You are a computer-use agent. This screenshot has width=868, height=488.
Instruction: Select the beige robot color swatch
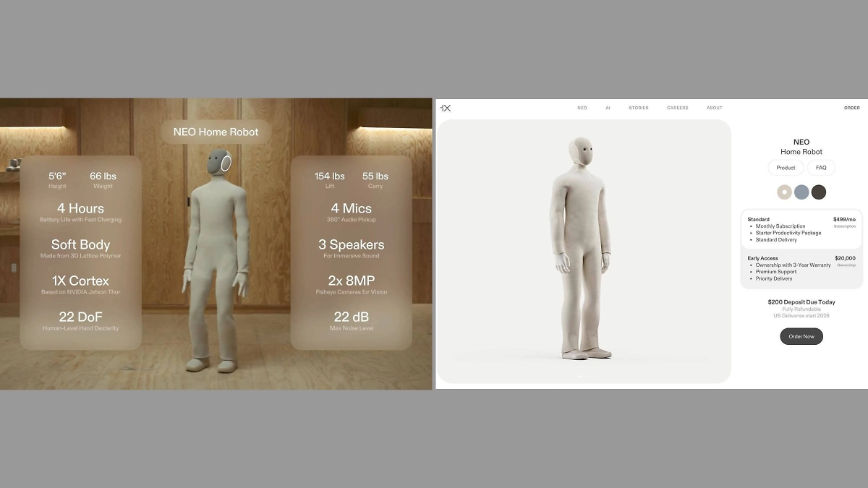(x=784, y=192)
